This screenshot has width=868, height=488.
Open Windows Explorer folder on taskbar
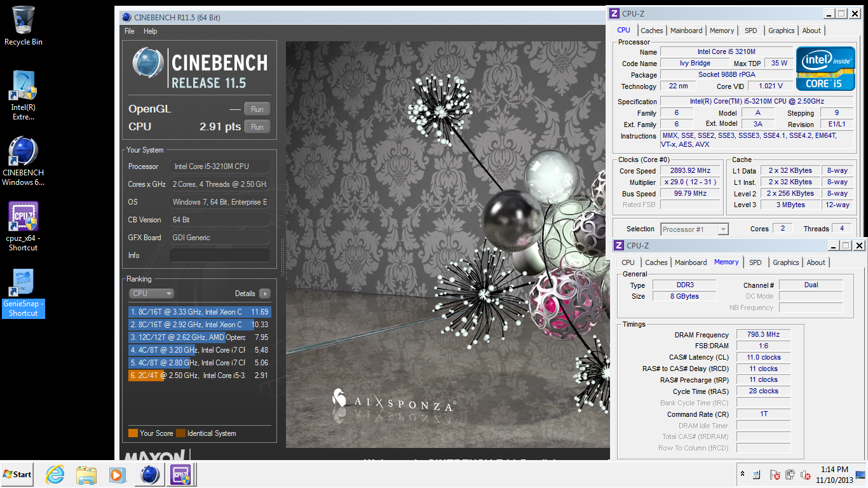coord(86,475)
